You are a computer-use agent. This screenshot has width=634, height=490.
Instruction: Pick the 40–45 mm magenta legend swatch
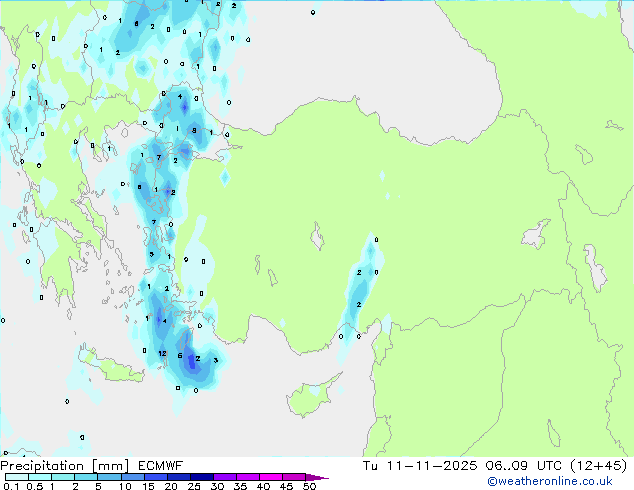coord(271,477)
